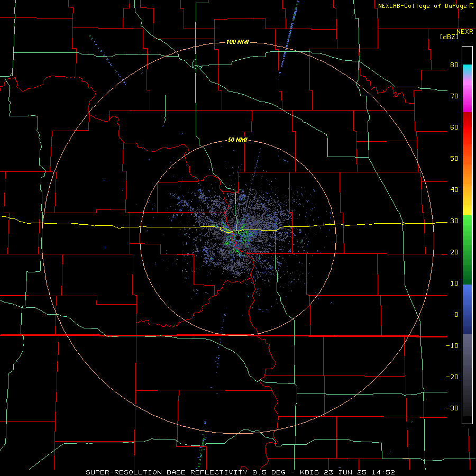Click the red band of the color scale
Image resolution: width=476 pixels, height=476 pixels.
[467, 127]
